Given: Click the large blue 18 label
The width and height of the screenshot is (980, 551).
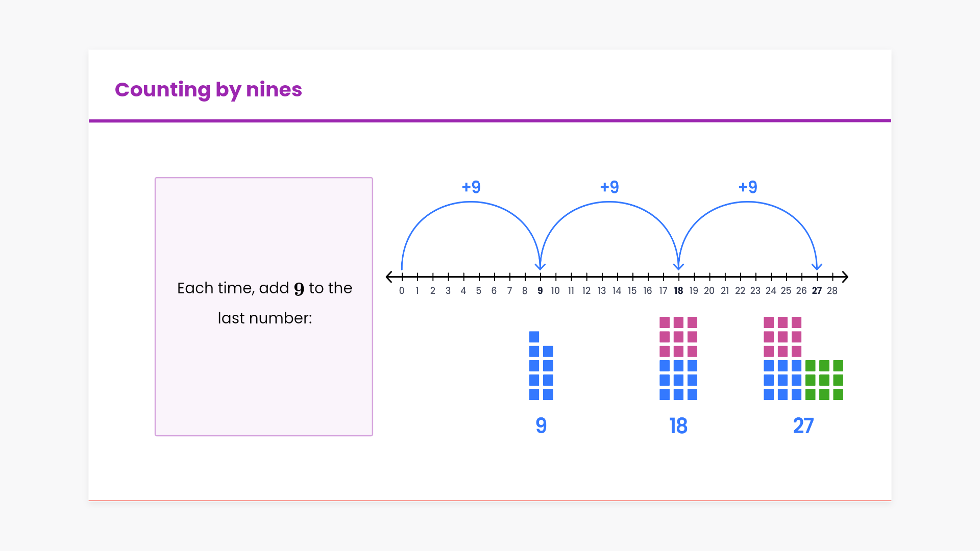Looking at the screenshot, I should (x=678, y=426).
